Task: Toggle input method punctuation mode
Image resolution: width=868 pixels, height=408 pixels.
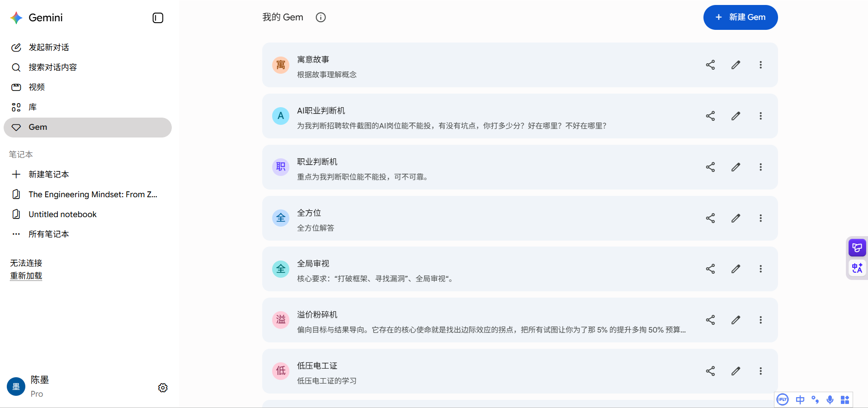Action: click(x=815, y=400)
